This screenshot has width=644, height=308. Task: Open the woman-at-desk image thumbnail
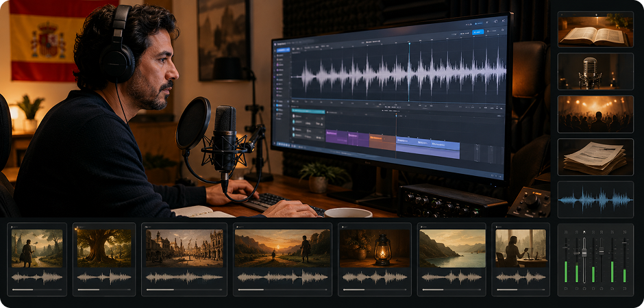click(x=521, y=248)
